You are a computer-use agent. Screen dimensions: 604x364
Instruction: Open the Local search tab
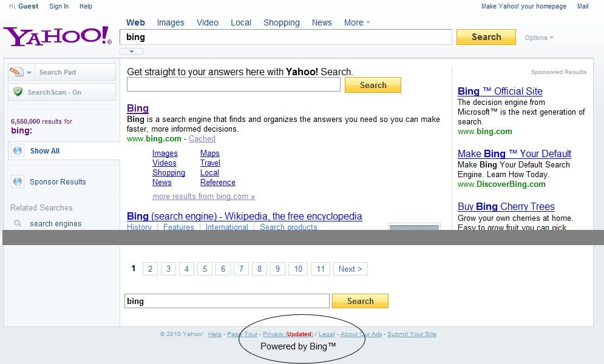point(241,22)
